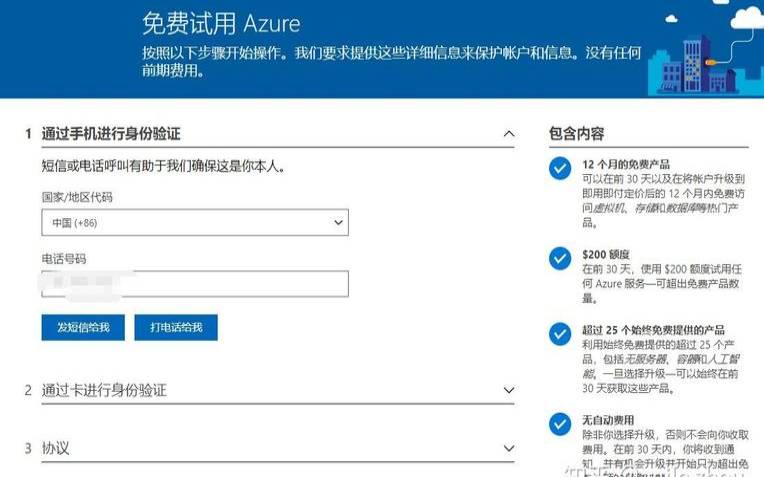Click the 包含内容 heading
Viewport: 764px width, 477px height.
[576, 134]
